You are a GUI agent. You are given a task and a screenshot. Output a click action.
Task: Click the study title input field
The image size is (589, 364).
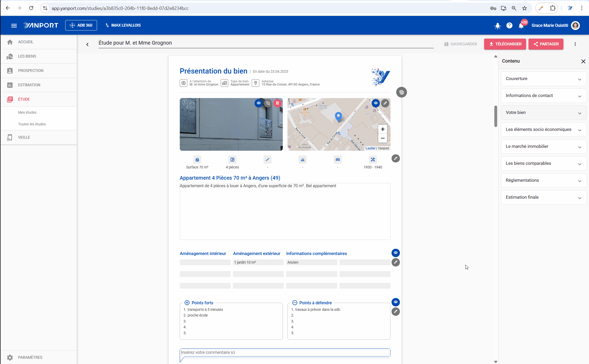pos(266,43)
